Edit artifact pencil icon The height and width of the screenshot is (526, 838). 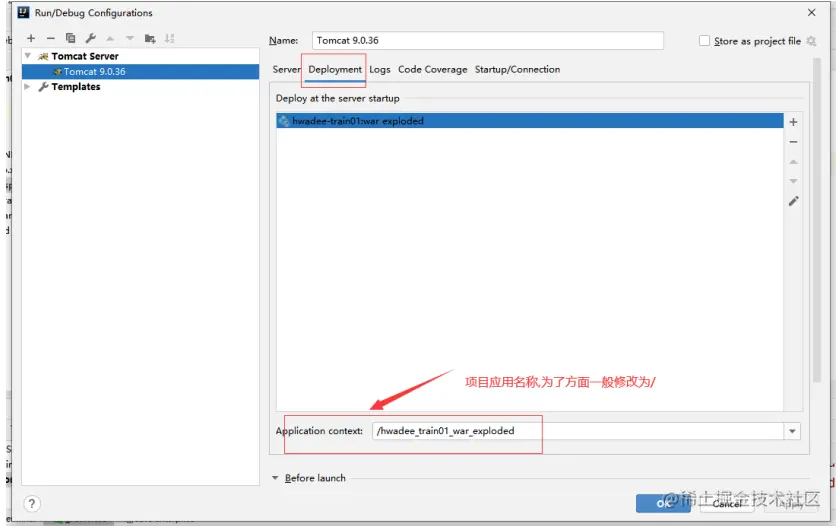(794, 201)
